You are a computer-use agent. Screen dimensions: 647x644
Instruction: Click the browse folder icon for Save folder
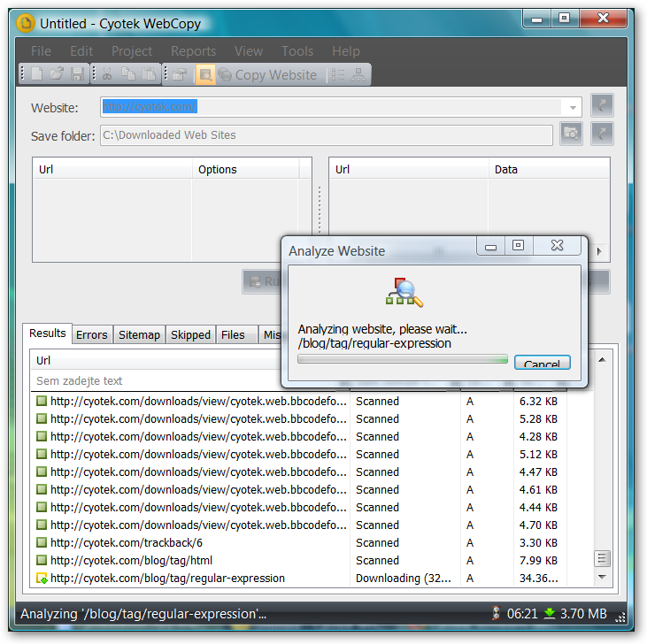(x=571, y=134)
